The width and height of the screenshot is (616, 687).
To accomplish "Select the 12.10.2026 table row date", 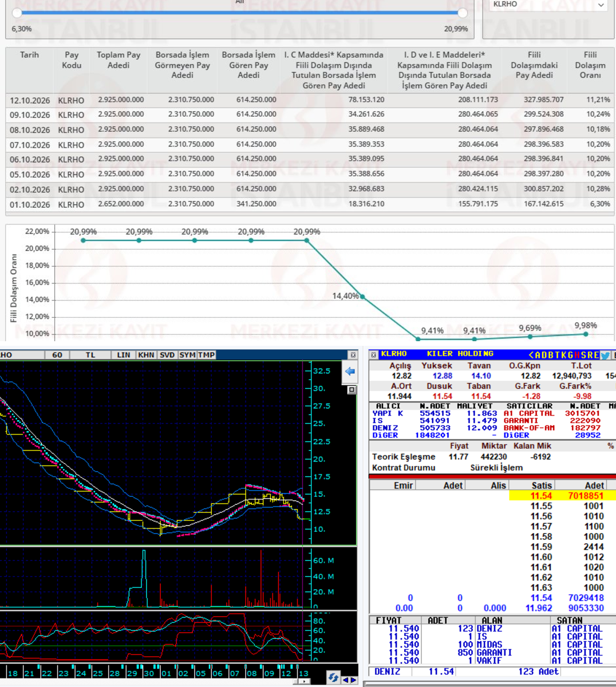I will [x=30, y=100].
